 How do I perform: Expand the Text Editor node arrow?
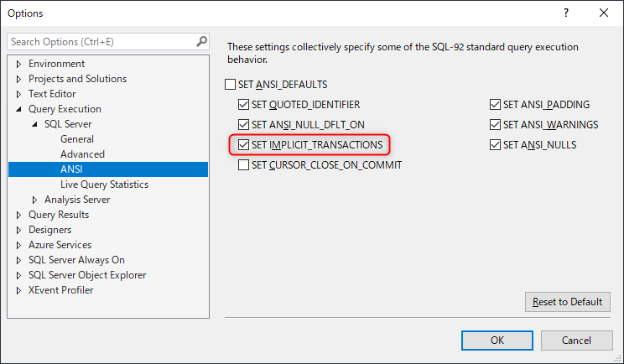point(19,94)
